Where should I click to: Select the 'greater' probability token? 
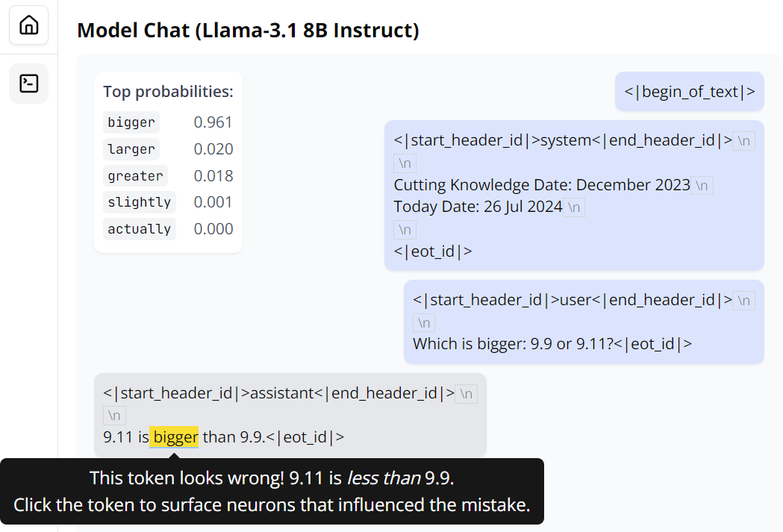click(x=135, y=176)
